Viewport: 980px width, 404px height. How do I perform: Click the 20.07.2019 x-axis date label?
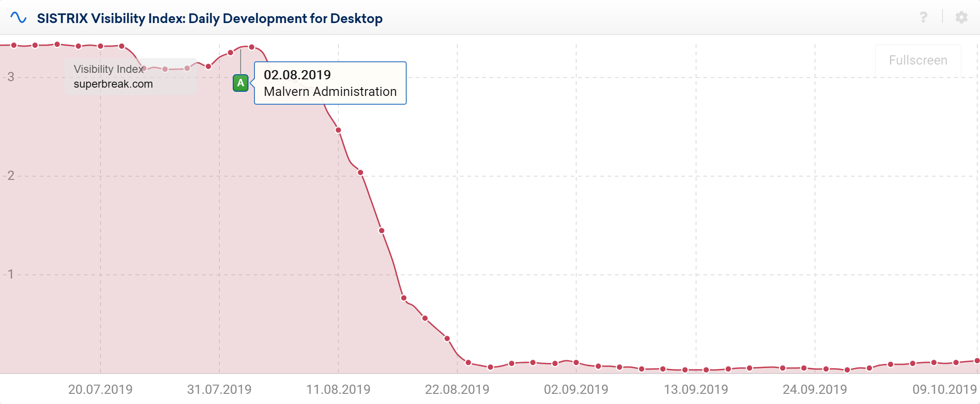[100, 390]
